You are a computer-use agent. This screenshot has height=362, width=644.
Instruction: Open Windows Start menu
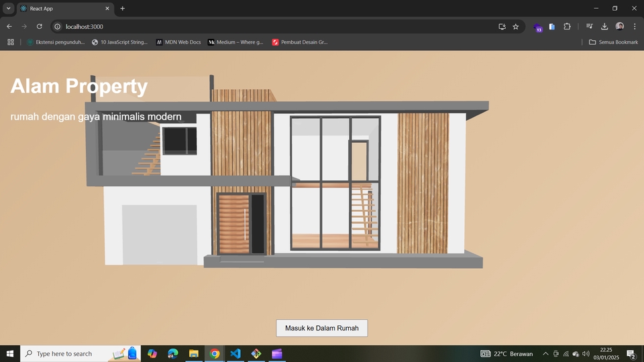[10, 353]
